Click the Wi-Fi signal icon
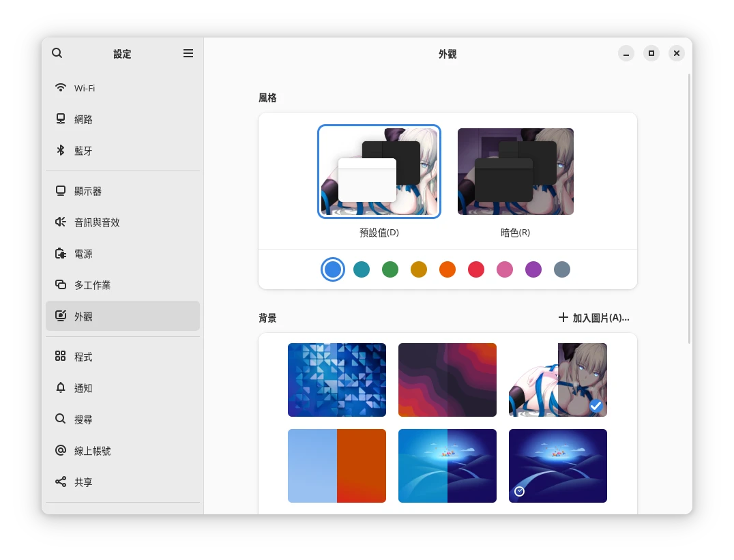The height and width of the screenshot is (560, 734). point(61,87)
